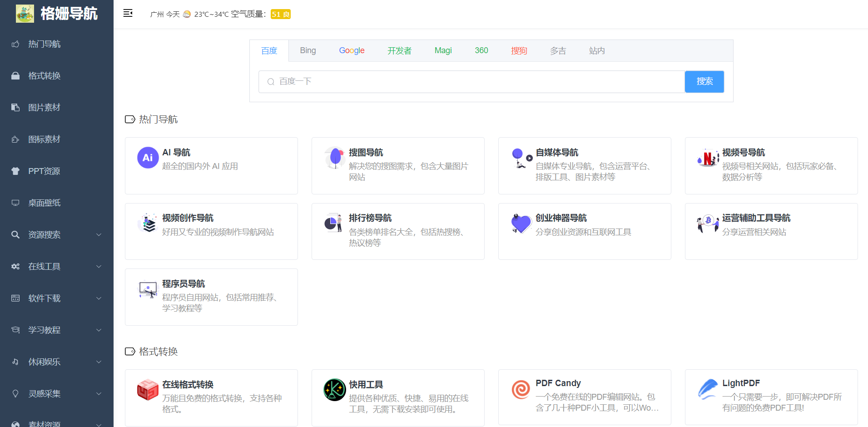Viewport: 868px width, 427px height.
Task: Open the AI 导航 title link
Action: [176, 153]
